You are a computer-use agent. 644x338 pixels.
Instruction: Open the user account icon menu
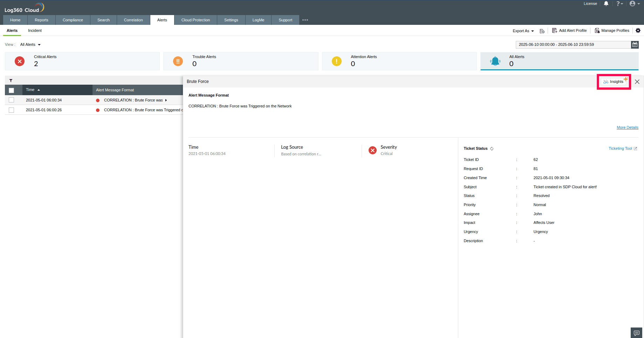[632, 3]
